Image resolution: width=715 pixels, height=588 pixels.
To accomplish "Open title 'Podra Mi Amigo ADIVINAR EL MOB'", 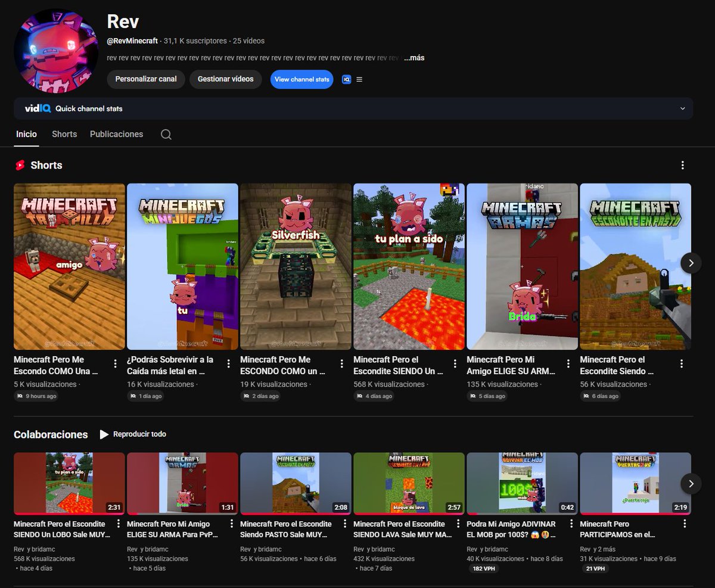I will coord(512,529).
